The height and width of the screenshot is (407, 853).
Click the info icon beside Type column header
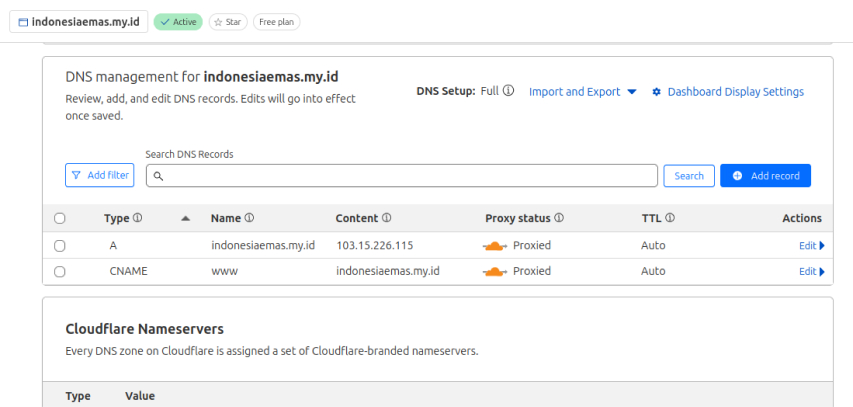tap(138, 218)
